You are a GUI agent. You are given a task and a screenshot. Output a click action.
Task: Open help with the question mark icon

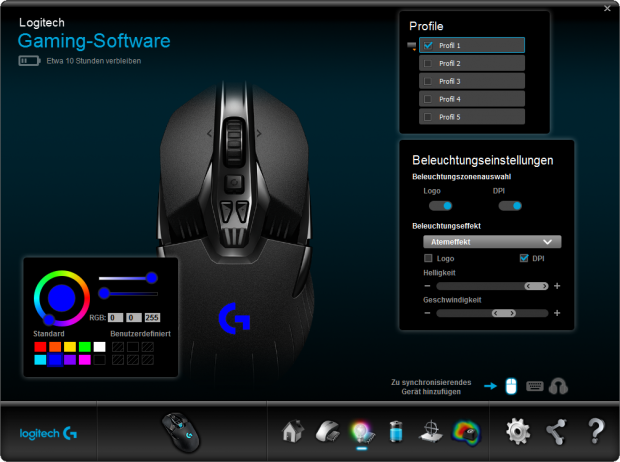pos(596,431)
